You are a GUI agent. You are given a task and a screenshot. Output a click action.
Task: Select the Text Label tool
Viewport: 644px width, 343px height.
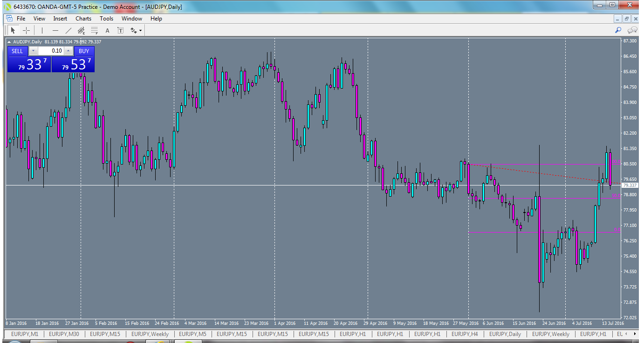[120, 30]
